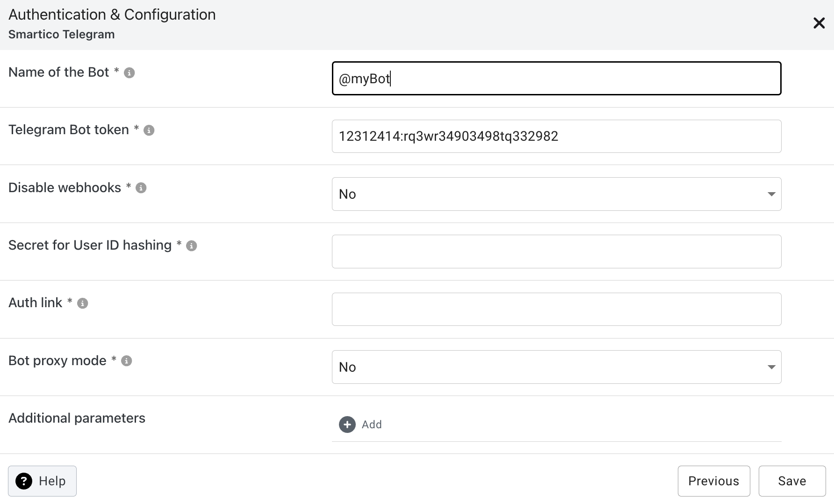Click the plus icon for Additional parameters
This screenshot has width=834, height=504.
pyautogui.click(x=347, y=425)
